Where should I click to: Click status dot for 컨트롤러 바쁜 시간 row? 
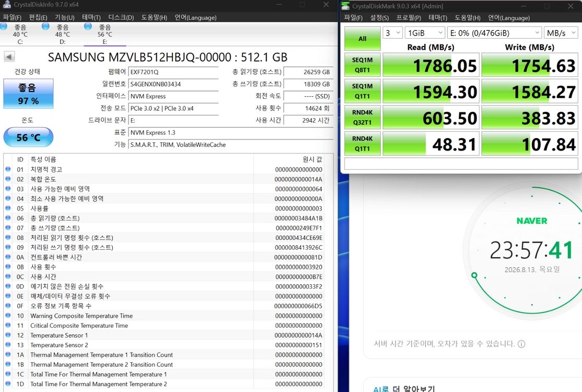8,257
